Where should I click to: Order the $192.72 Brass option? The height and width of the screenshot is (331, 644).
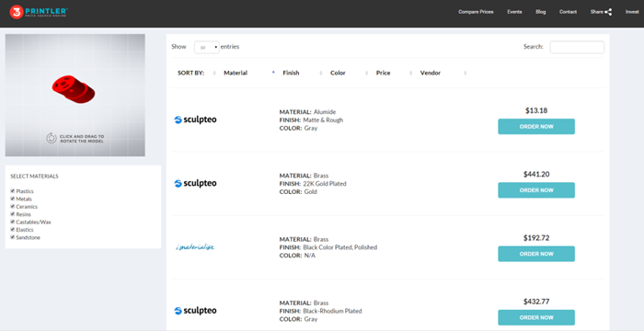click(536, 254)
